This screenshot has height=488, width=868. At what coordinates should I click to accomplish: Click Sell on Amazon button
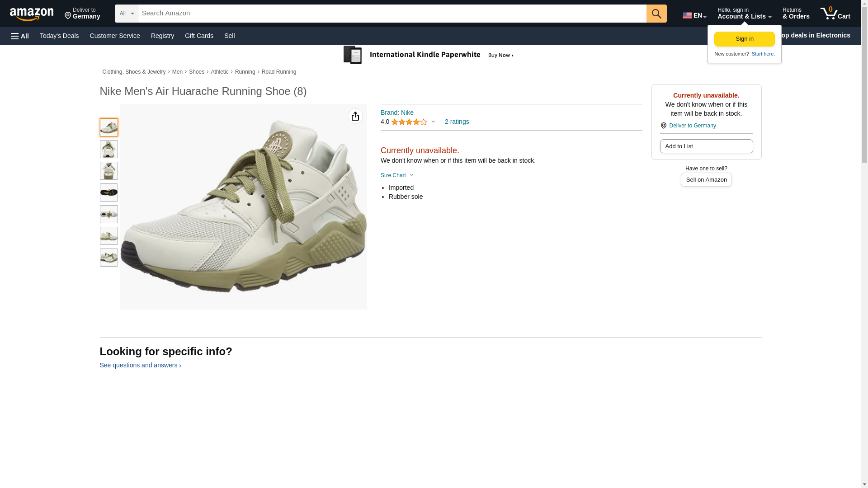coord(706,180)
